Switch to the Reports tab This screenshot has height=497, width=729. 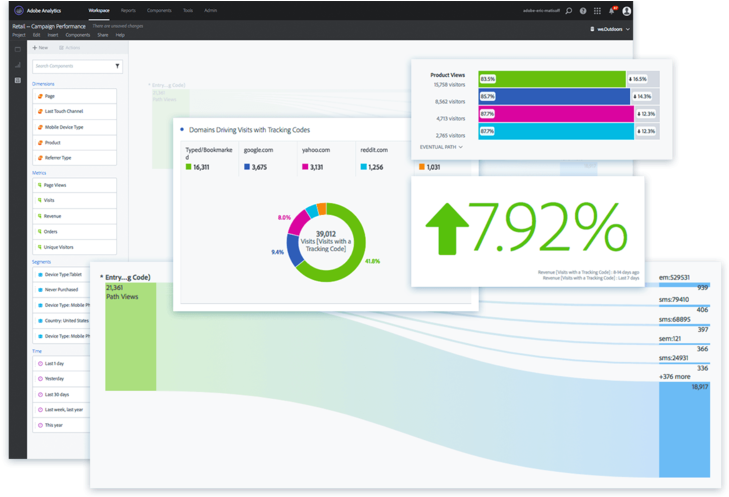[x=128, y=10]
